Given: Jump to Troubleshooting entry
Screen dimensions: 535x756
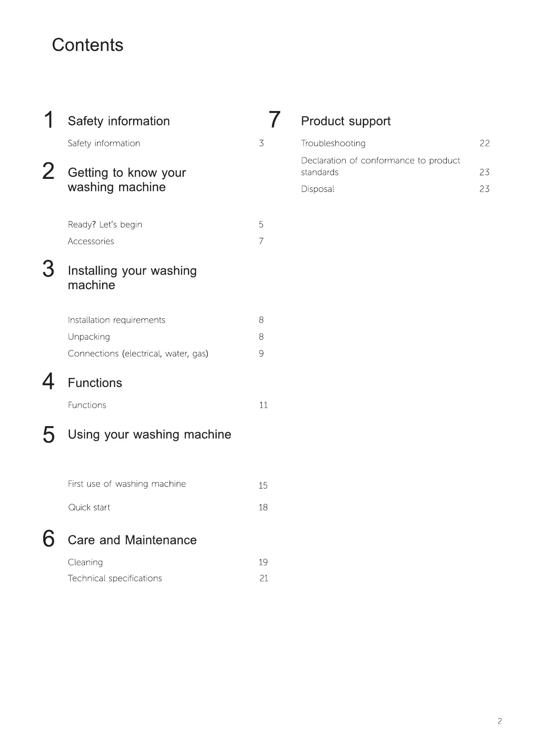Looking at the screenshot, I should click(x=333, y=143).
